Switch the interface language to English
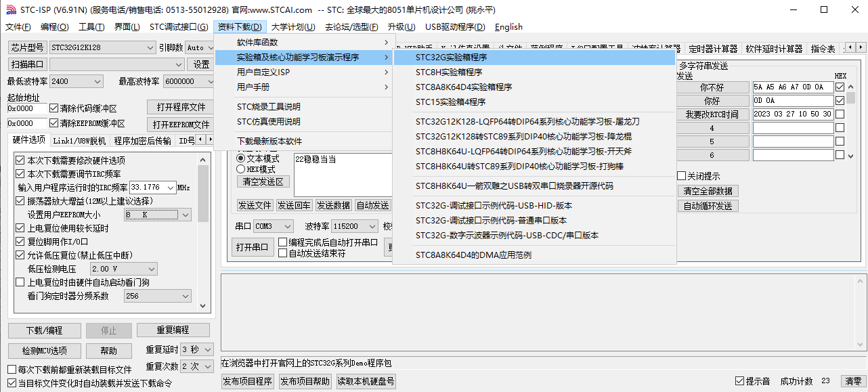Viewport: 868px width, 392px height. 508,27
